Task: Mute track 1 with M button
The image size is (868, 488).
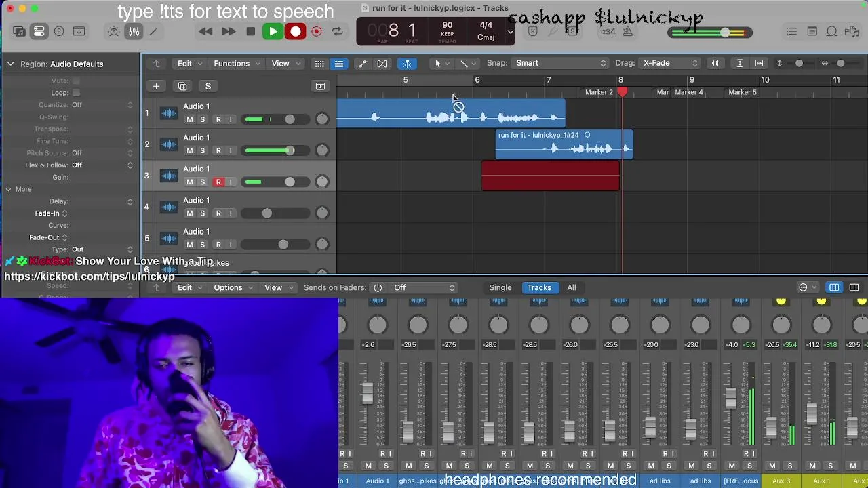Action: point(189,119)
